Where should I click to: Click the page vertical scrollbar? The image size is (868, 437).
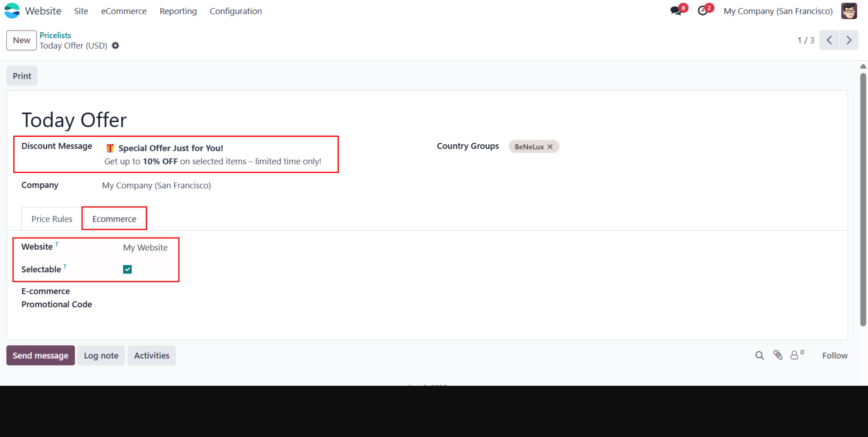pyautogui.click(x=863, y=199)
